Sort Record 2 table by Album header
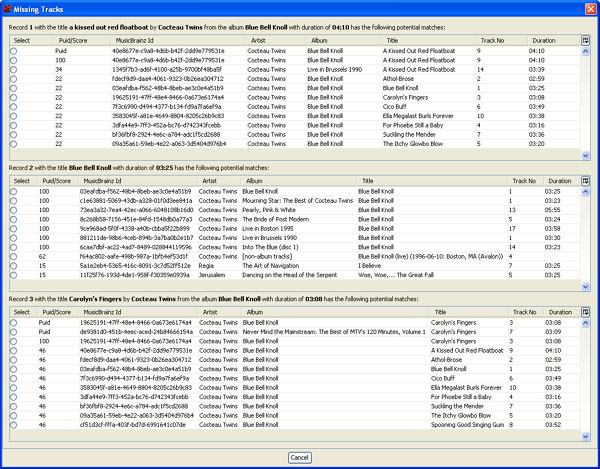The width and height of the screenshot is (600, 469). (x=298, y=181)
